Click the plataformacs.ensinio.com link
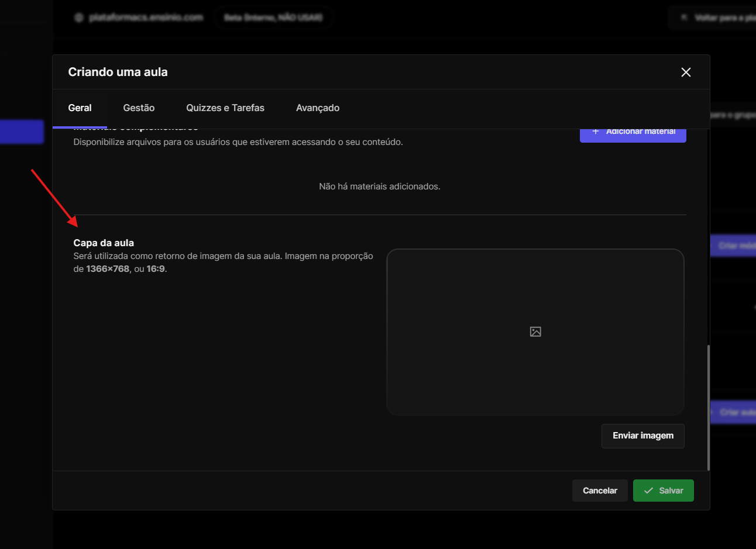The width and height of the screenshot is (756, 549). (x=146, y=18)
